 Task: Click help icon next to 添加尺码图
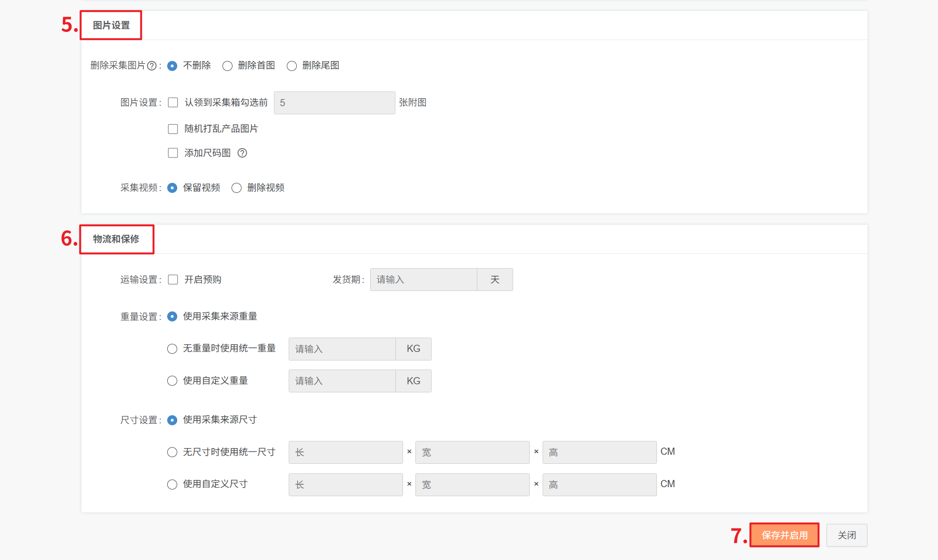tap(242, 153)
